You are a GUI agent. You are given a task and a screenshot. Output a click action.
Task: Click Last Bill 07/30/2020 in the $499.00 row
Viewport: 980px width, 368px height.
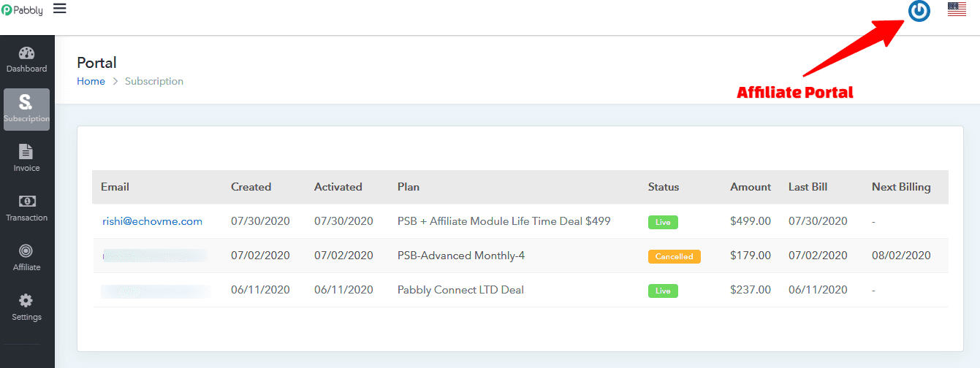818,221
